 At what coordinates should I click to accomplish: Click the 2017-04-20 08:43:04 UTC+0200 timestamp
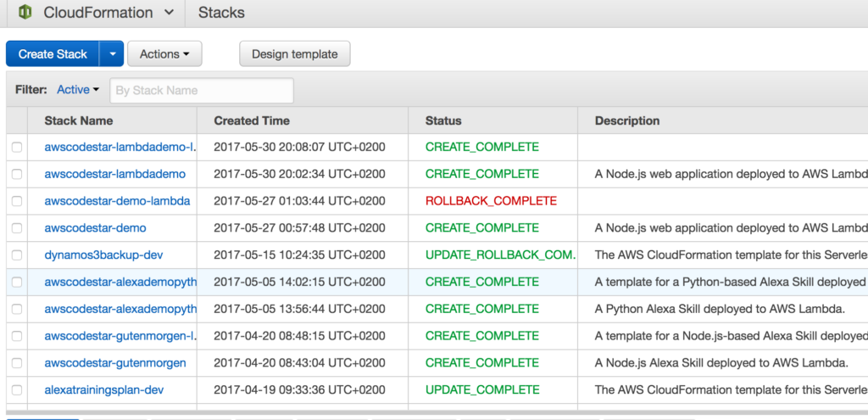click(x=299, y=362)
